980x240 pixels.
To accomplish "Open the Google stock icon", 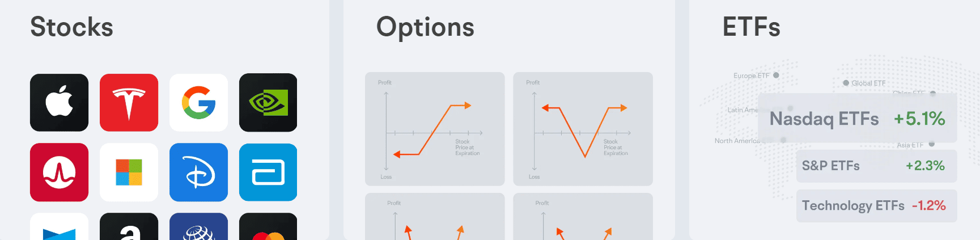I will 198,103.
